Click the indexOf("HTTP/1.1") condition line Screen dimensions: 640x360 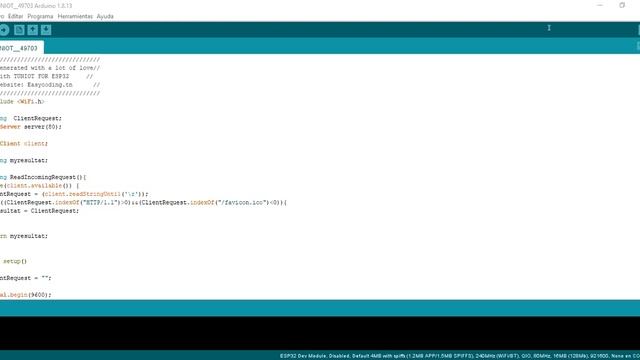click(x=144, y=202)
